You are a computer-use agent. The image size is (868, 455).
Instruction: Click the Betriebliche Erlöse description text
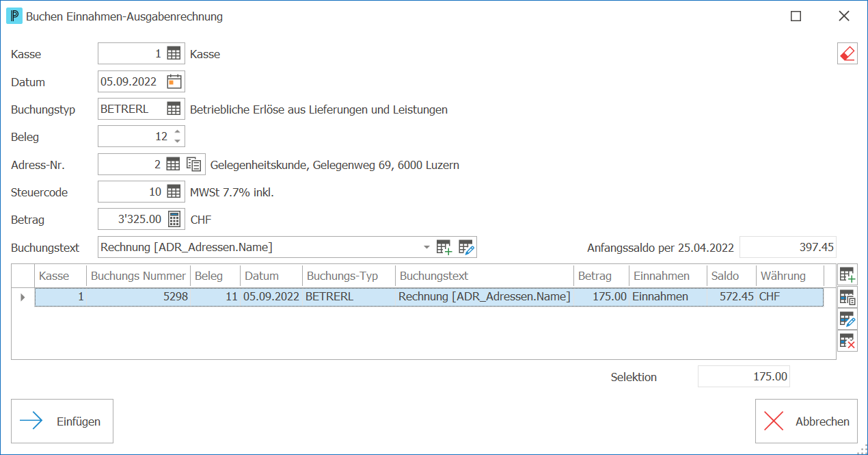(x=318, y=109)
